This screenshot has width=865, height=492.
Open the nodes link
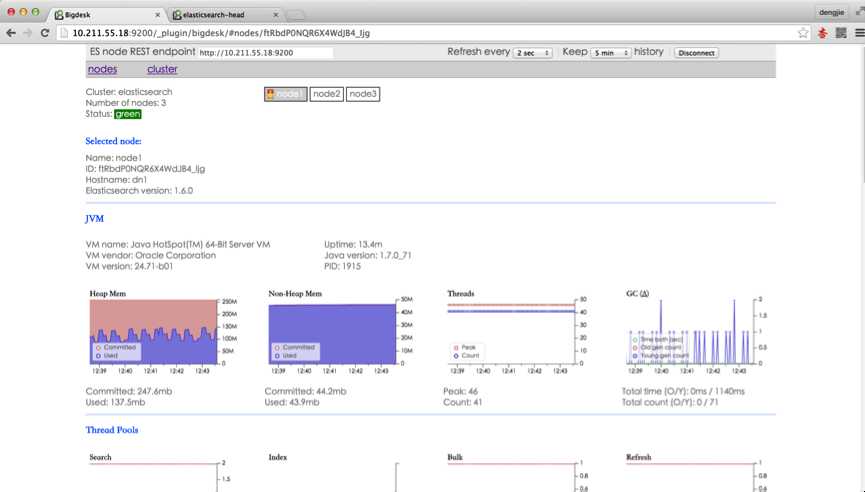[x=103, y=69]
